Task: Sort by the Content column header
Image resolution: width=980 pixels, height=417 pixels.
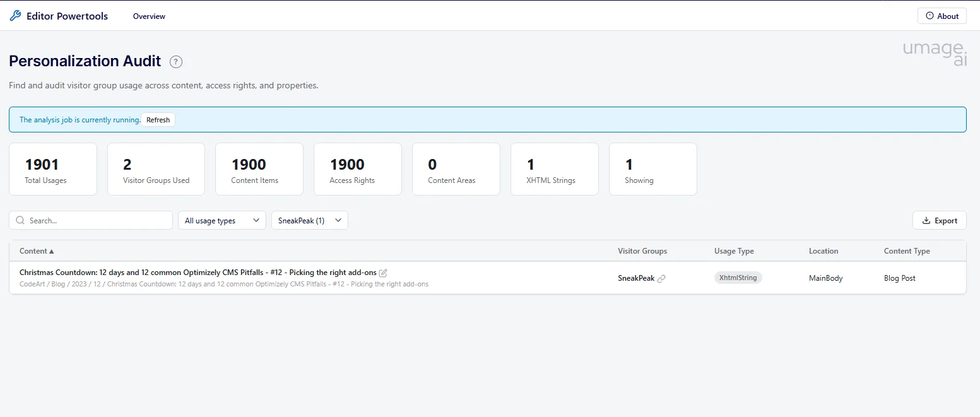Action: [x=37, y=251]
